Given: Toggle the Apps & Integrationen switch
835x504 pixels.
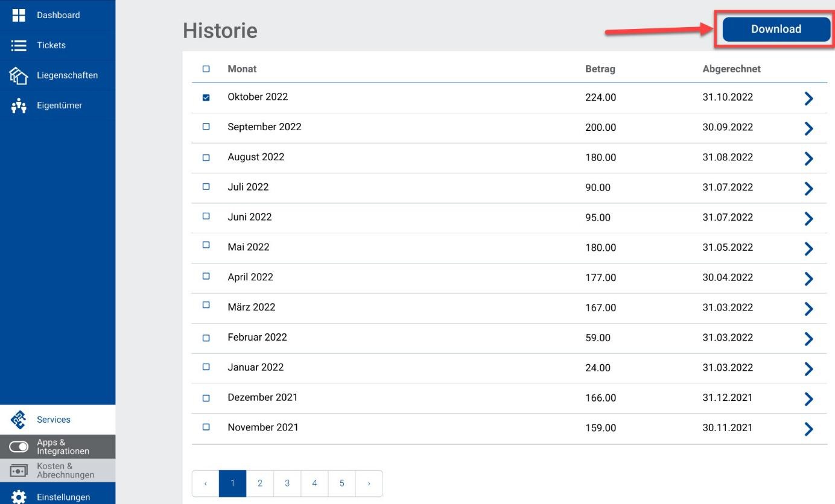Looking at the screenshot, I should 19,447.
